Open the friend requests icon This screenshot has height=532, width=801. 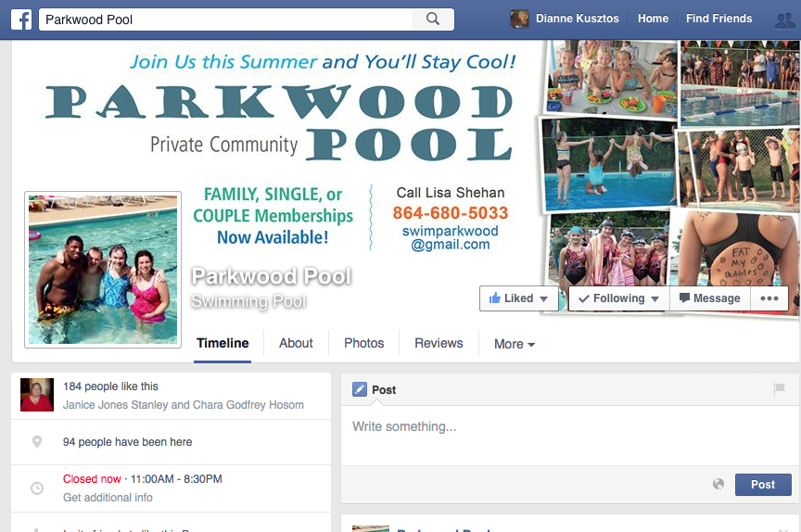pyautogui.click(x=784, y=20)
